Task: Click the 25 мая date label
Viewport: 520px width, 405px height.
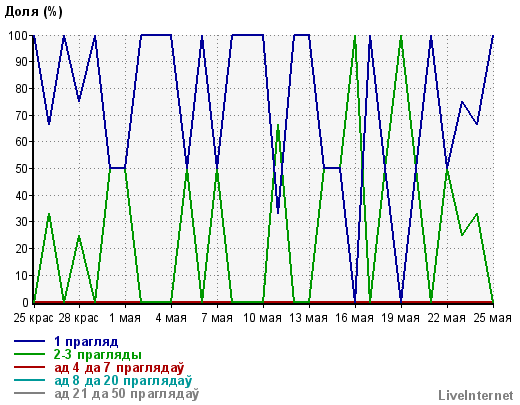Action: [x=492, y=318]
